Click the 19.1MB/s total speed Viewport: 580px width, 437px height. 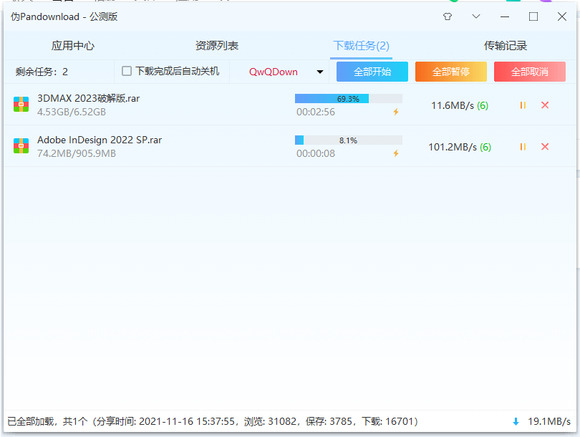click(549, 421)
